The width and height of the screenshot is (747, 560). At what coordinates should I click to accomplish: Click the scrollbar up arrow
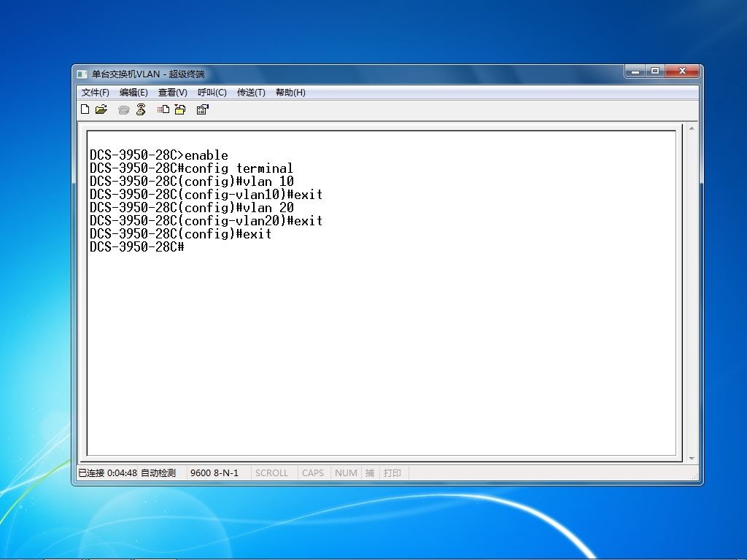[x=692, y=129]
